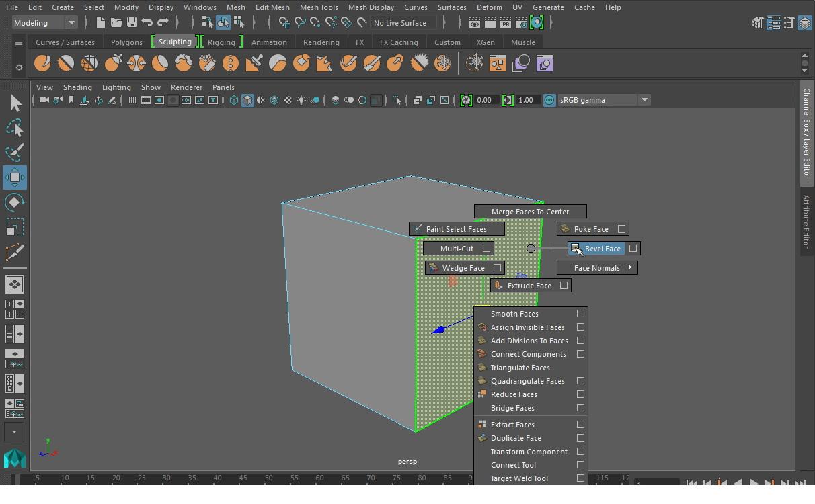Open Wedge Face option box
815x504 pixels.
coord(497,268)
